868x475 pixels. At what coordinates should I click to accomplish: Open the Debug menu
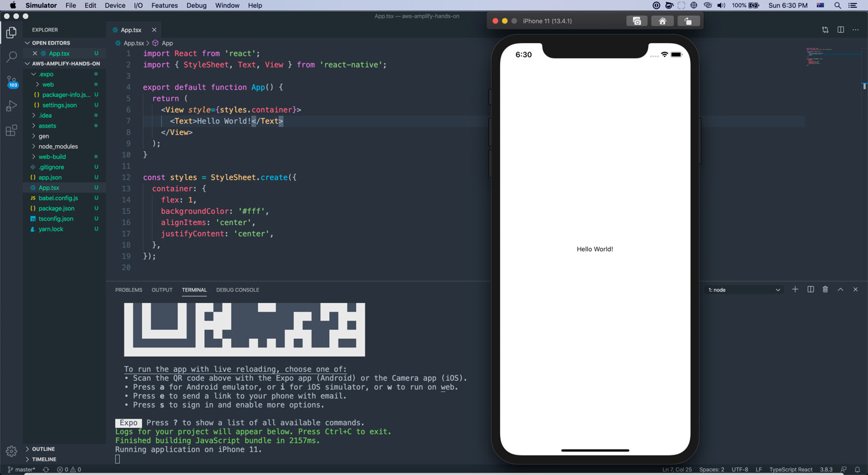196,5
